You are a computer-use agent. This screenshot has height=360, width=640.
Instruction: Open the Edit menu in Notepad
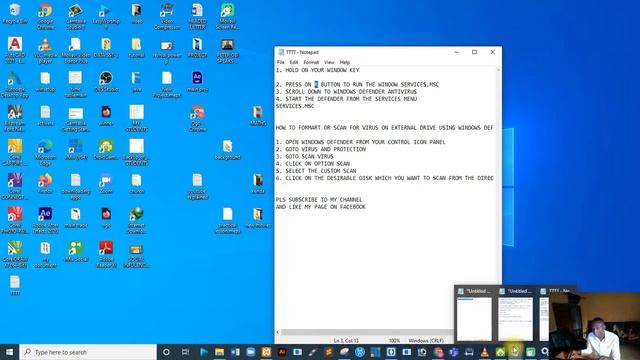pyautogui.click(x=294, y=62)
